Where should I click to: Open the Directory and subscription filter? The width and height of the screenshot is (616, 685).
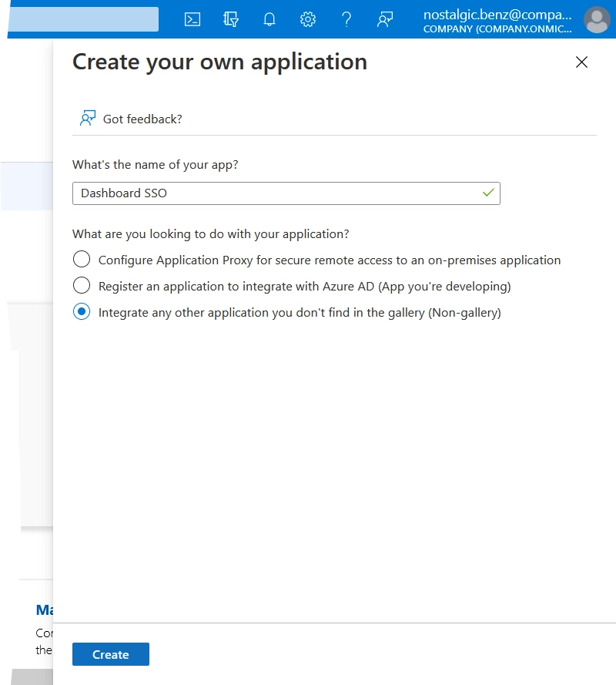coord(230,19)
